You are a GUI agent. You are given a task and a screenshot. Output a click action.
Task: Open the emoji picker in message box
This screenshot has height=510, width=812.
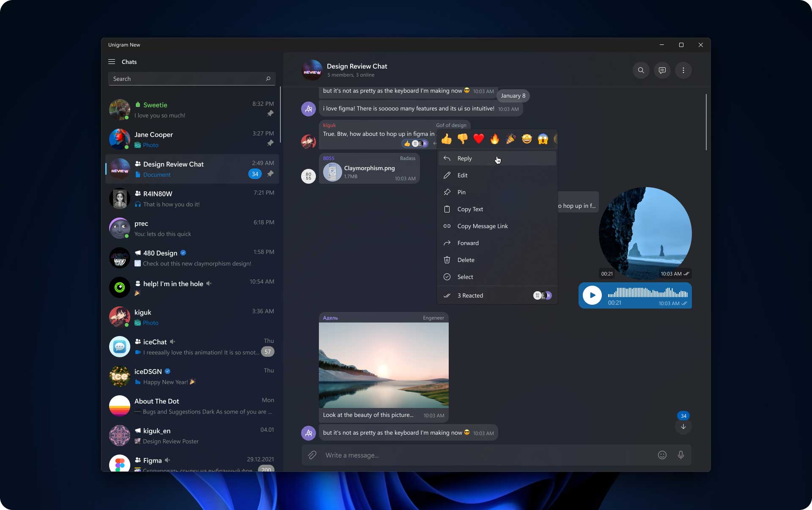662,455
